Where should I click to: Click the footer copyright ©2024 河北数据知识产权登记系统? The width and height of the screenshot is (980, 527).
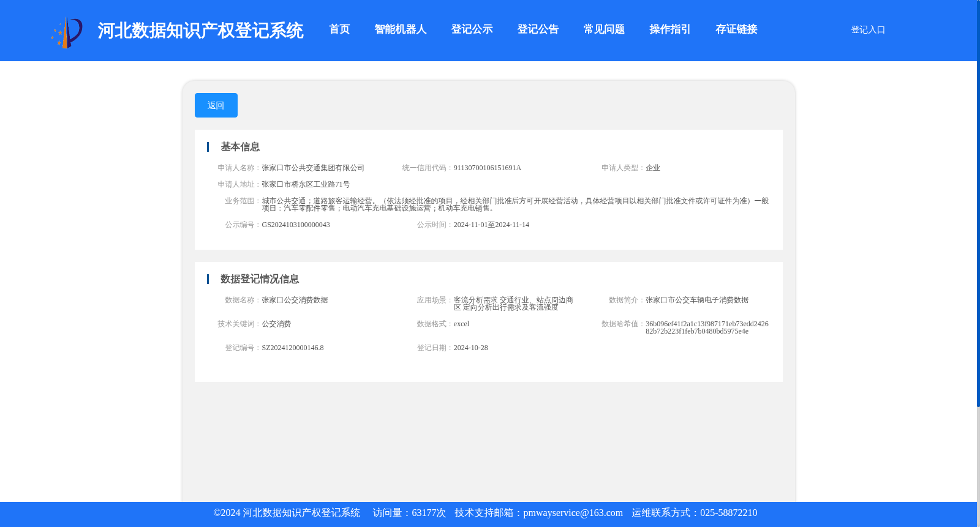[287, 513]
